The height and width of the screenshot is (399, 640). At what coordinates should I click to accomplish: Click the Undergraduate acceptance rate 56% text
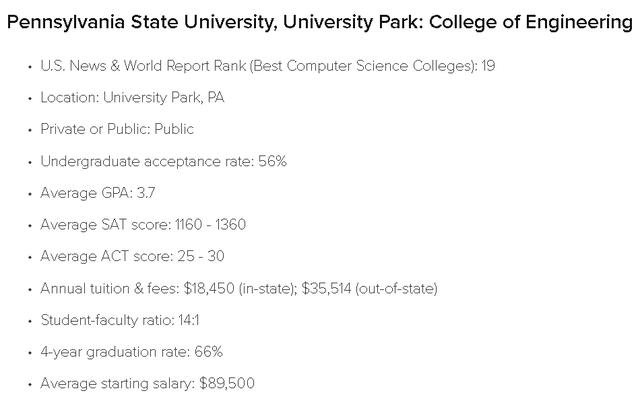pyautogui.click(x=163, y=162)
